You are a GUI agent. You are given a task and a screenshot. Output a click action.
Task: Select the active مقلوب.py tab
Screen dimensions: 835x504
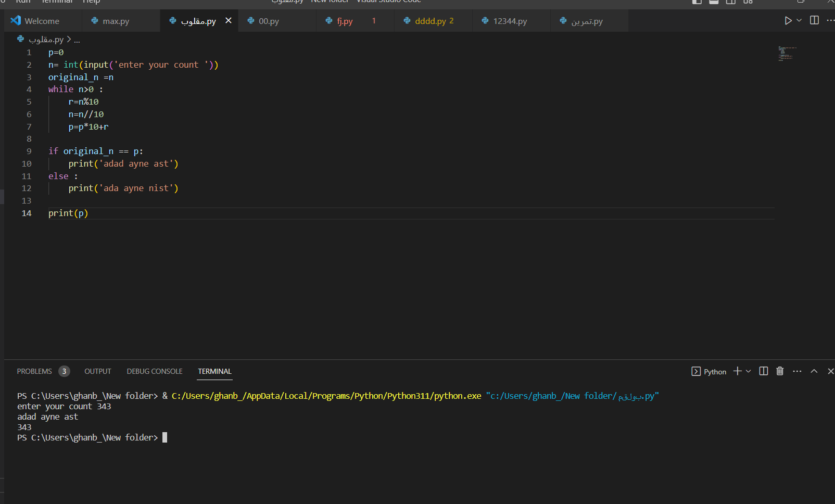point(199,21)
